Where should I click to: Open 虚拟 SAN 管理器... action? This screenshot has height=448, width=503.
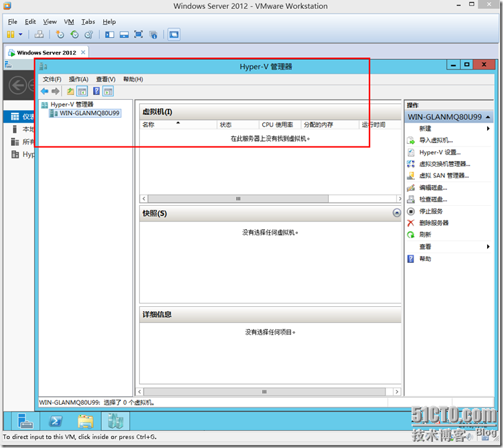(x=444, y=175)
